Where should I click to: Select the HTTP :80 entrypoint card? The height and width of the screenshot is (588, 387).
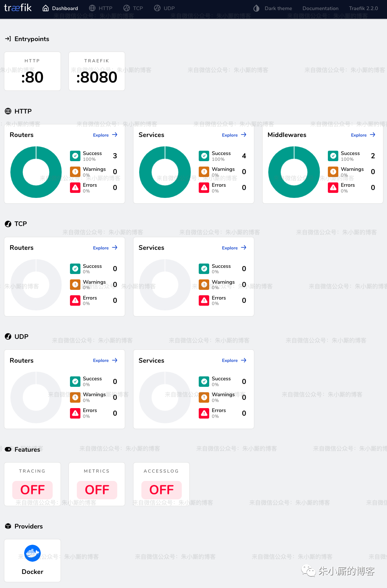click(32, 71)
